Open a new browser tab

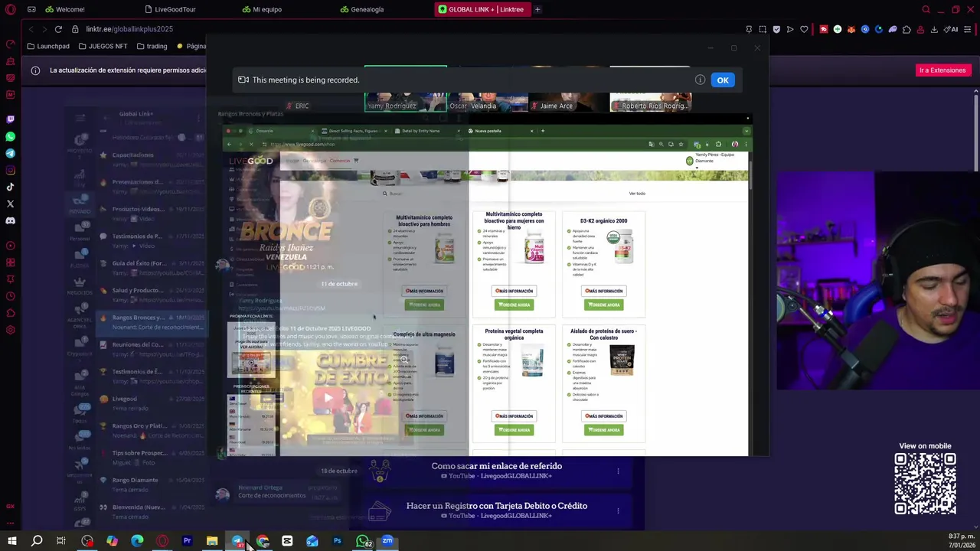point(537,9)
